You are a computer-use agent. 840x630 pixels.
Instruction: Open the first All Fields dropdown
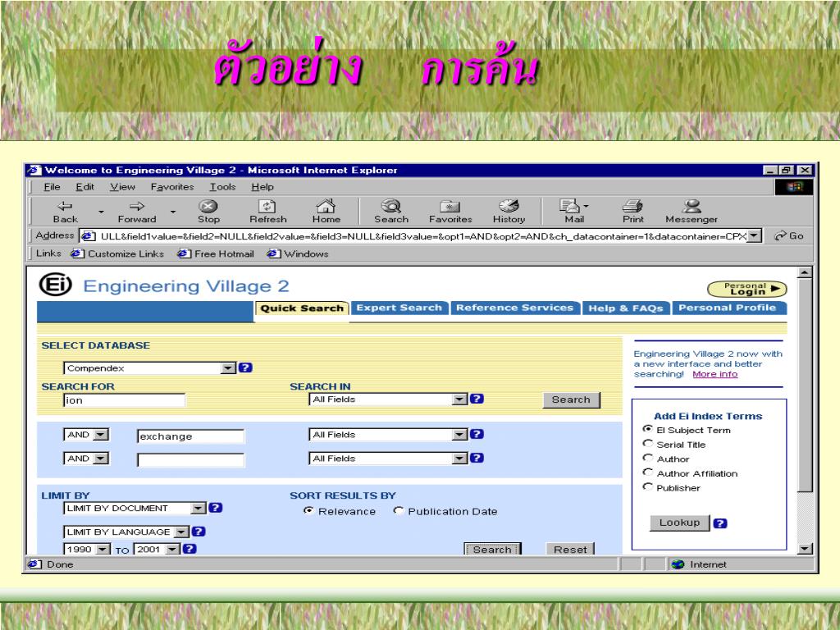pos(459,399)
